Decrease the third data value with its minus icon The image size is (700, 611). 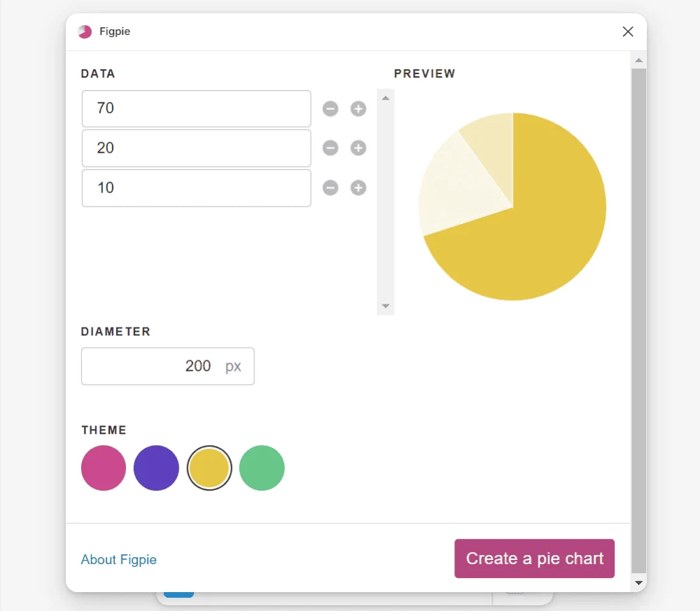click(x=330, y=188)
